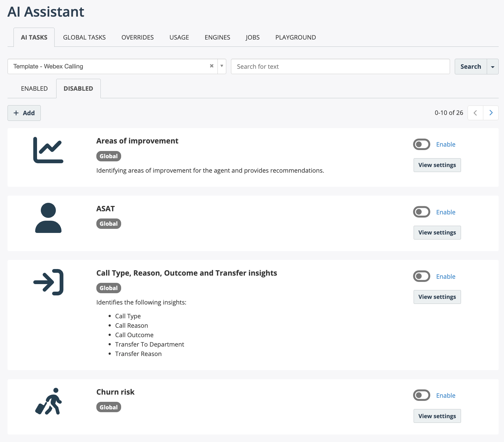
Task: Open the Template - Webex Calling combo box
Action: (x=117, y=66)
